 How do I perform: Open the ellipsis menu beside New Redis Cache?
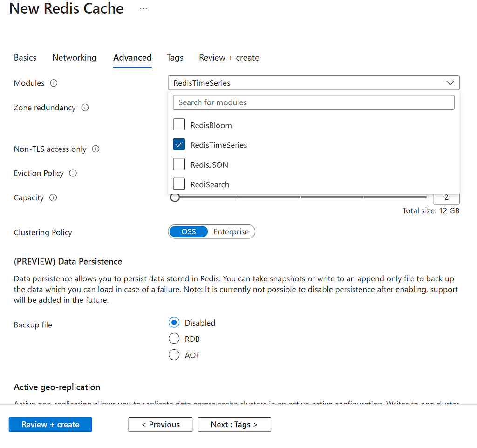coord(143,8)
